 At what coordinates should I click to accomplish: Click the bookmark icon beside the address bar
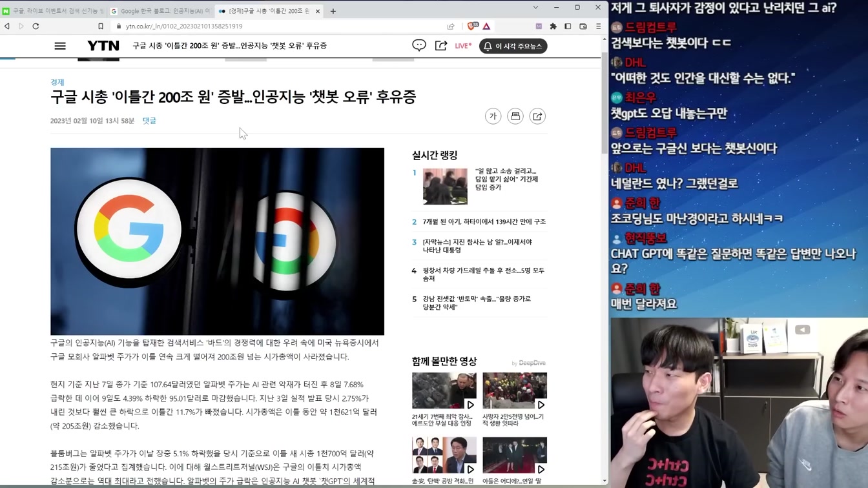click(101, 26)
